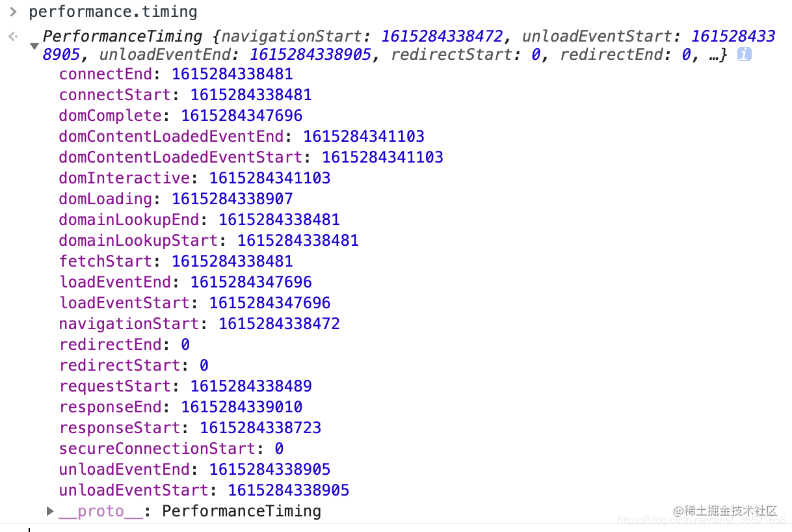This screenshot has width=792, height=532.
Task: Click navigationStart in the property list
Action: 129,324
